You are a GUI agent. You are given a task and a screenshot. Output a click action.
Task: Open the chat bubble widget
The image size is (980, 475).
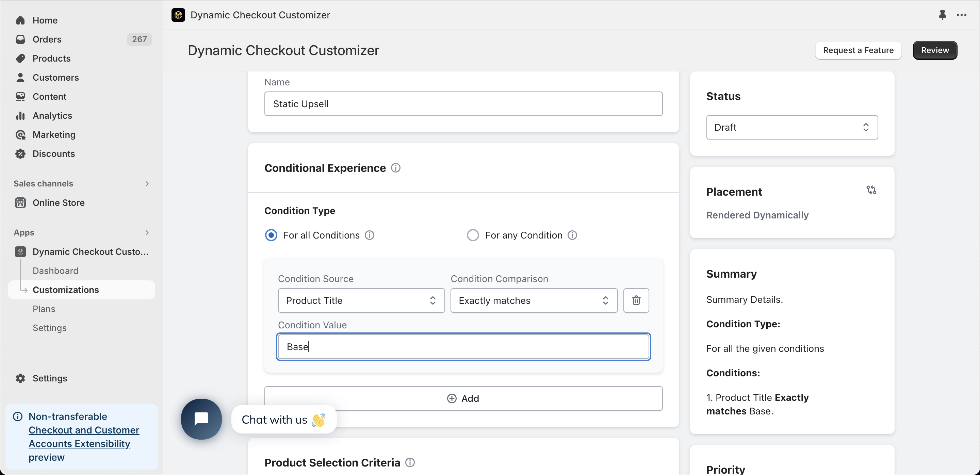point(201,419)
